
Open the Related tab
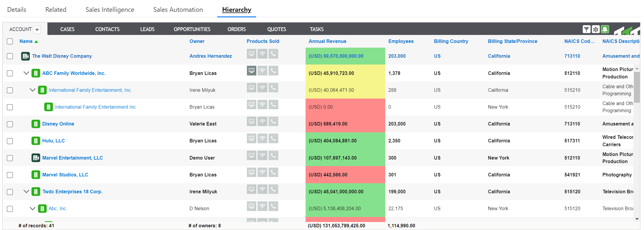click(56, 9)
